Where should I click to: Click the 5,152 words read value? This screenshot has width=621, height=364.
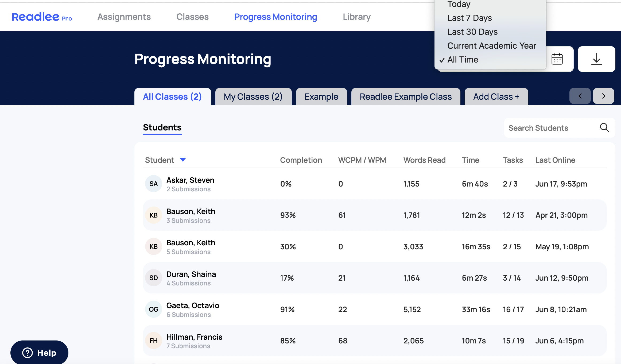pos(412,309)
